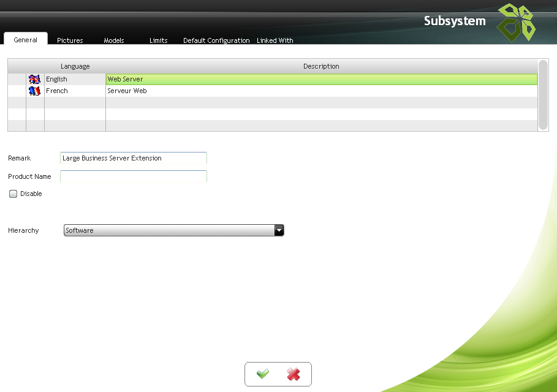Click the green checkmark confirm icon

[x=263, y=374]
